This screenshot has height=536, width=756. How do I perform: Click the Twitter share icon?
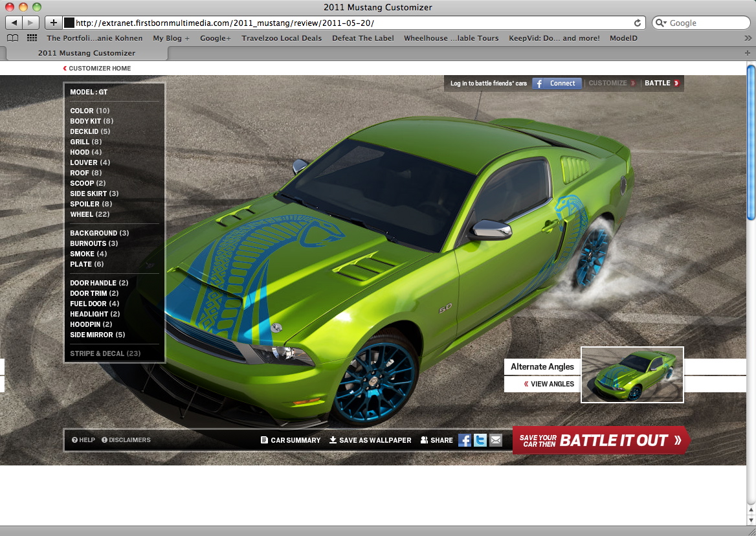pos(480,440)
